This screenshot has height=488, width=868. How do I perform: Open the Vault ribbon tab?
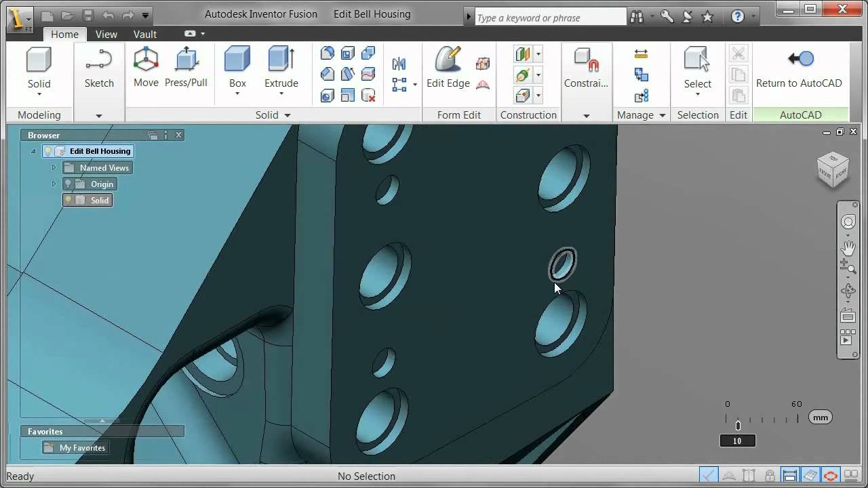pos(145,34)
